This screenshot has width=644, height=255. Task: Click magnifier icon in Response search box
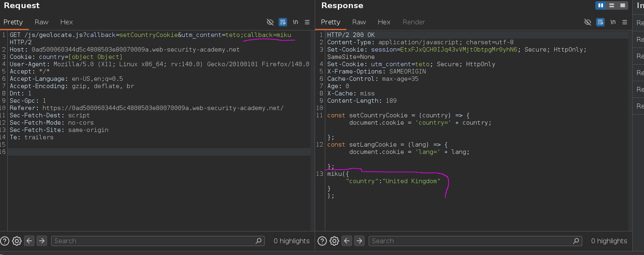coord(576,241)
